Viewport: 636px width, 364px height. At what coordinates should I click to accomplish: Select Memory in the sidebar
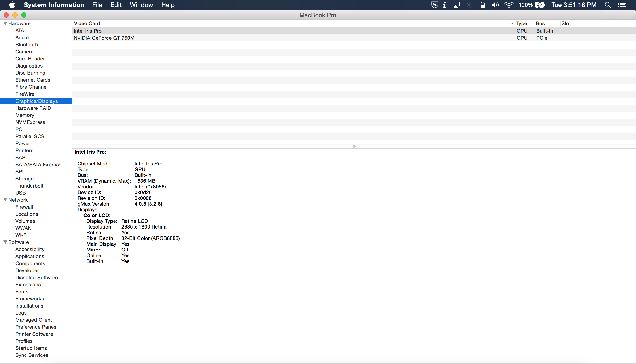pyautogui.click(x=25, y=115)
